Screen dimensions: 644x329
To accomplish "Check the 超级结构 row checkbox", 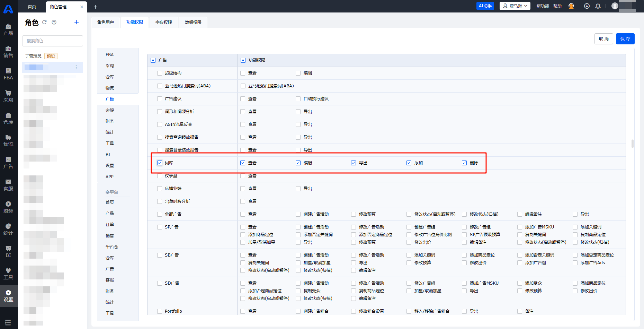I will click(160, 73).
